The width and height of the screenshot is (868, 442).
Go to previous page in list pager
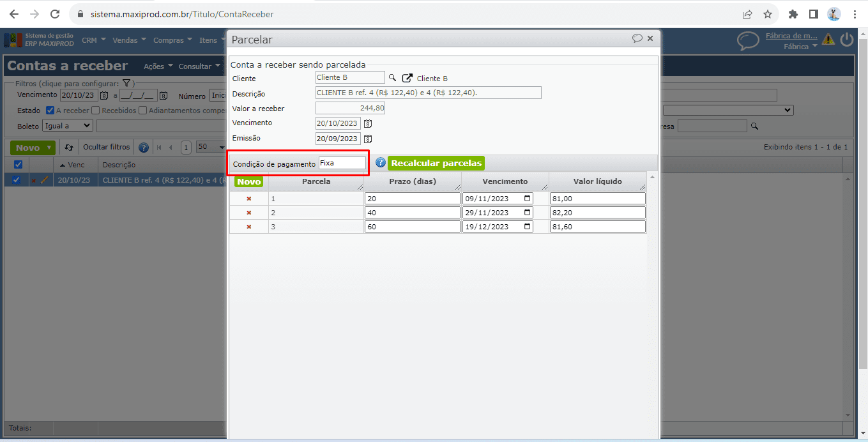tap(171, 148)
